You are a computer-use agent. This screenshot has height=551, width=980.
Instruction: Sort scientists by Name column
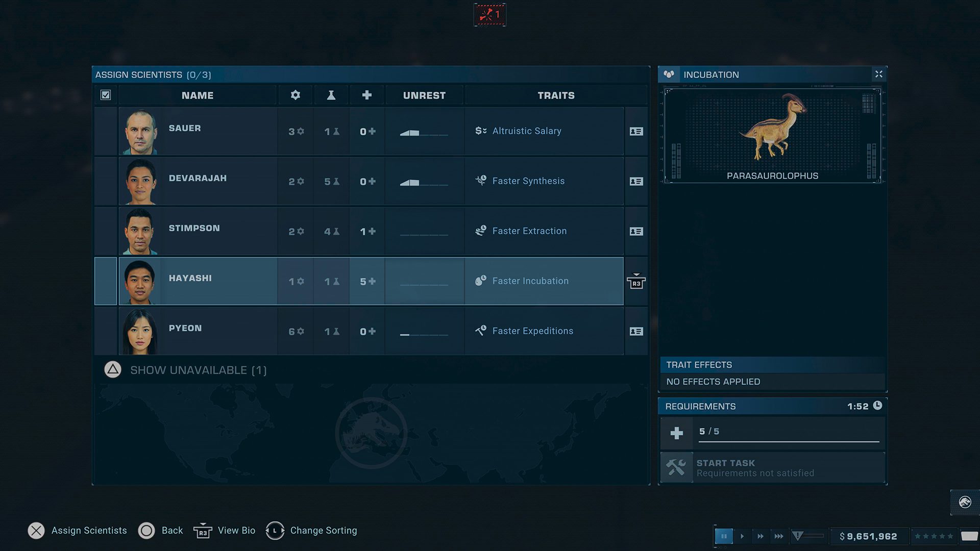click(198, 95)
